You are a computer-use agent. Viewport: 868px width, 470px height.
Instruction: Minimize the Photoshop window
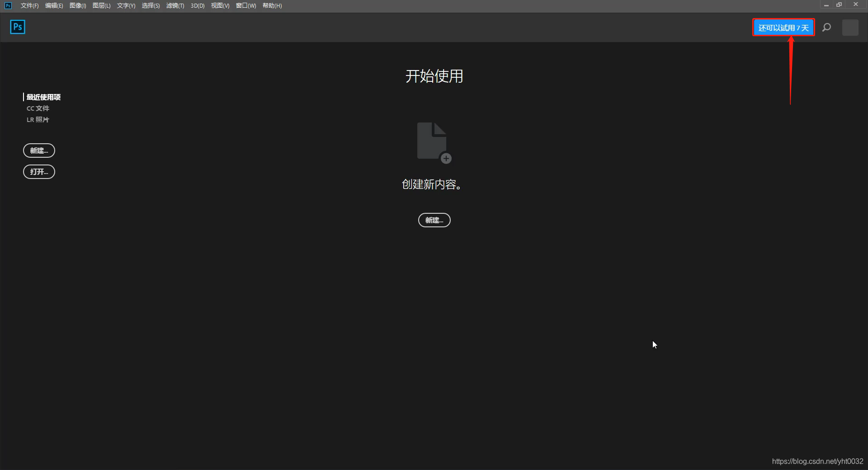826,5
